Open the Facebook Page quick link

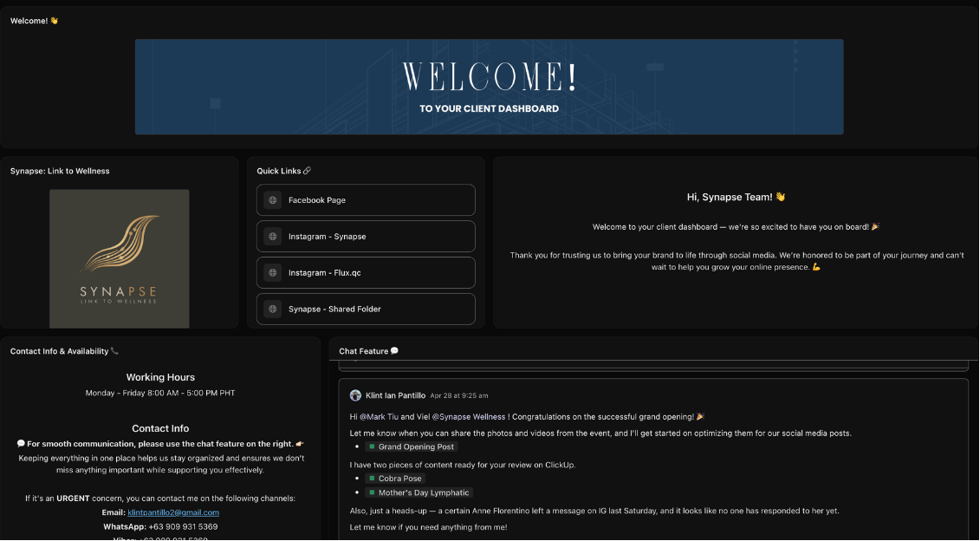point(366,200)
